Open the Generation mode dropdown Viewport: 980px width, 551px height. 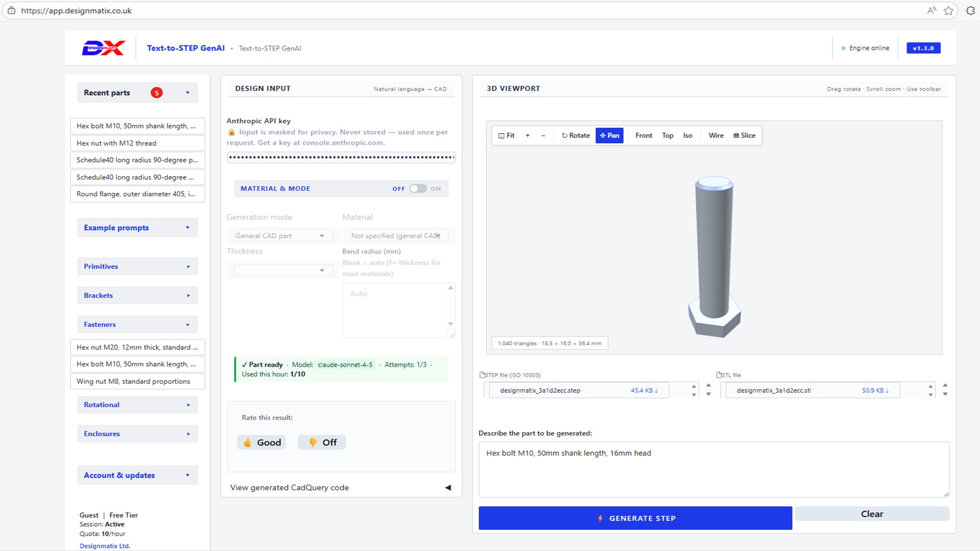[x=280, y=236]
